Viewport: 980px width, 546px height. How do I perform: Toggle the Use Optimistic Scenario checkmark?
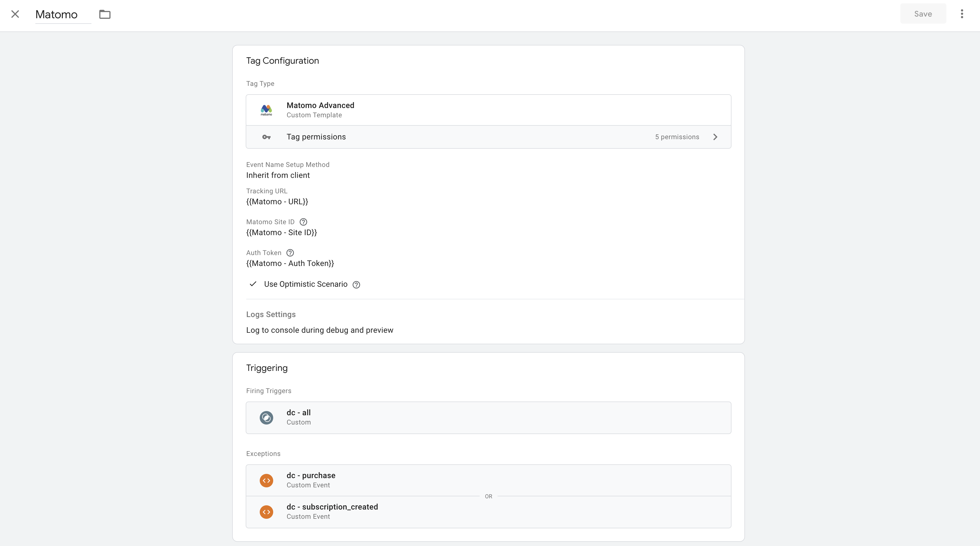253,284
